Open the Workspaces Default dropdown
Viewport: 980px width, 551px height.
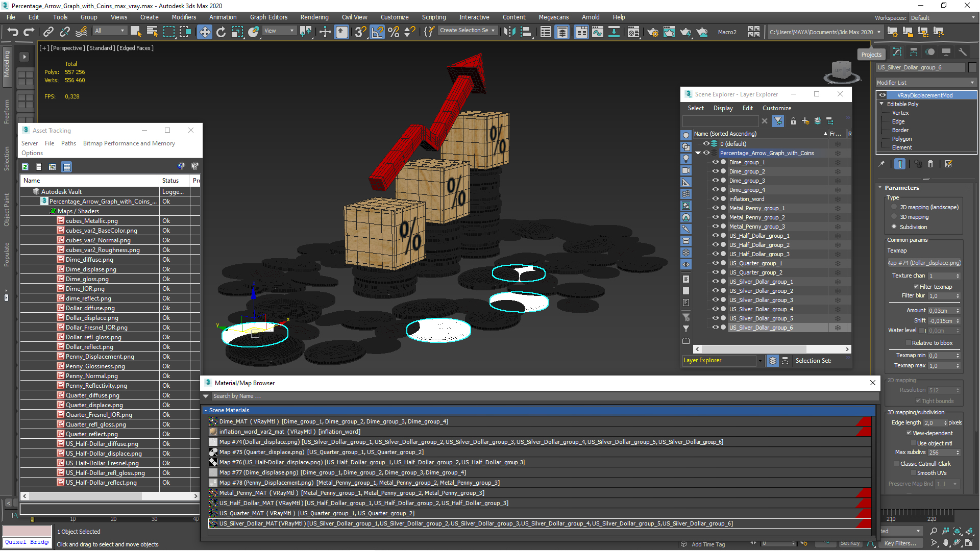[x=942, y=18]
